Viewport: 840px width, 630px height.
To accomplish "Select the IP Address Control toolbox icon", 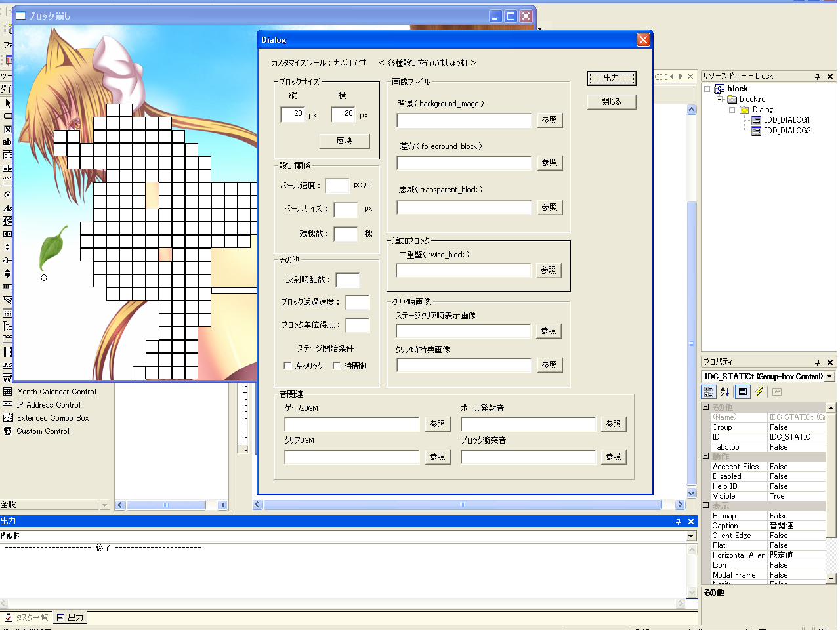I will pos(8,405).
